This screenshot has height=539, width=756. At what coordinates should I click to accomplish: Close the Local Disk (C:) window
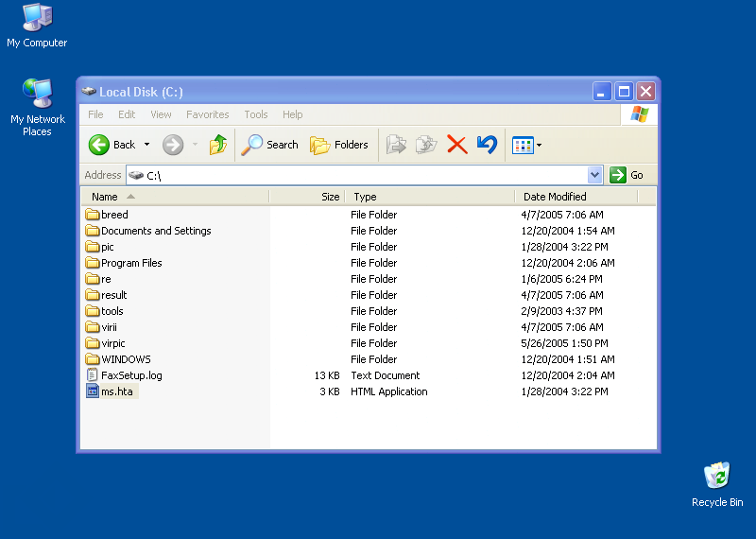pos(646,91)
